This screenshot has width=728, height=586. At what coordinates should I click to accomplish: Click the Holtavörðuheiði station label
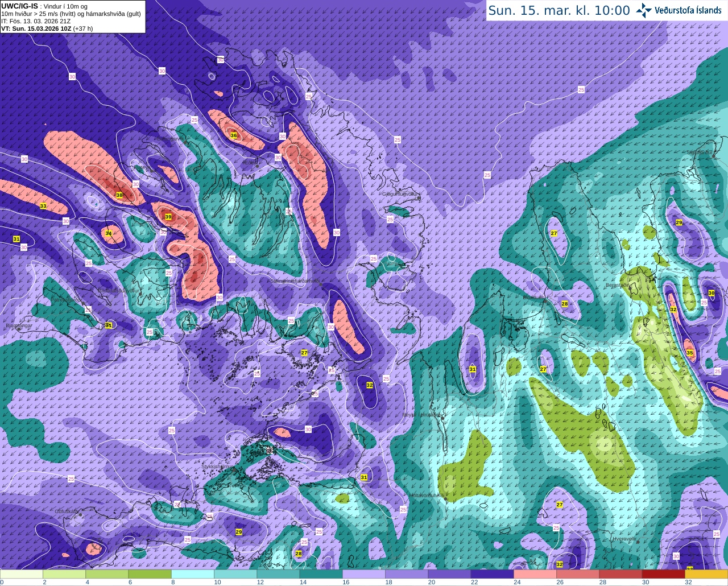point(427,496)
